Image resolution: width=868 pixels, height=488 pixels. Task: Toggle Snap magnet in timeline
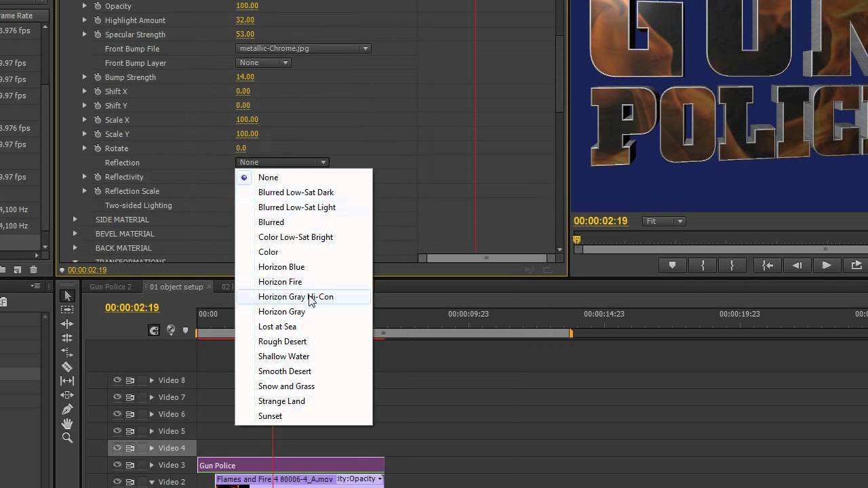(x=154, y=330)
